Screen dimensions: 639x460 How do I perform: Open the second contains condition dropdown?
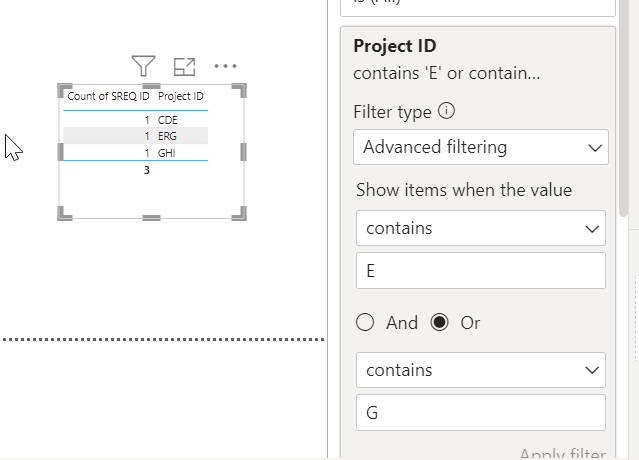pyautogui.click(x=481, y=370)
